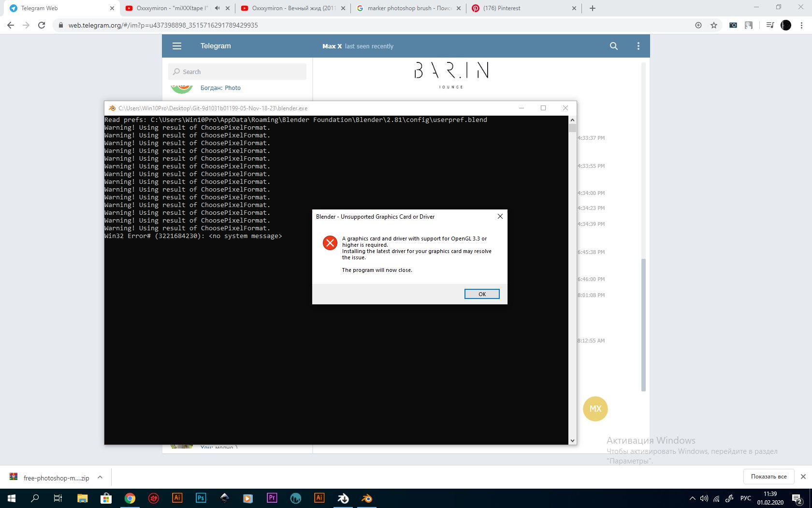Open File Explorer from taskbar
Screen dimensions: 812x508
[83, 498]
